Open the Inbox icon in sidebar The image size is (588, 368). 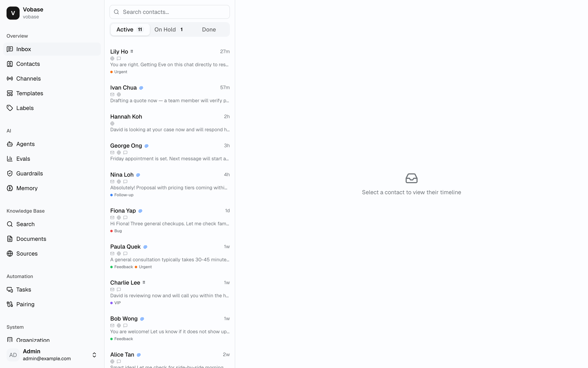(x=10, y=49)
